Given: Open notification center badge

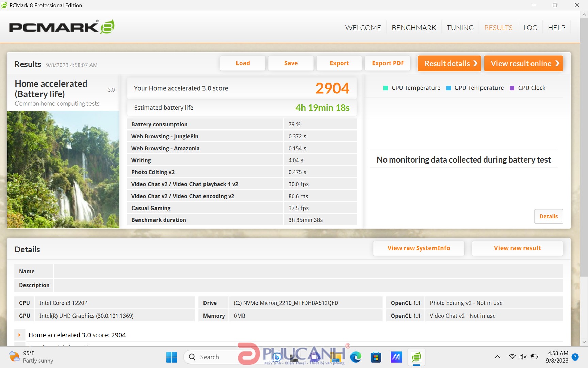Looking at the screenshot, I should pyautogui.click(x=575, y=357).
